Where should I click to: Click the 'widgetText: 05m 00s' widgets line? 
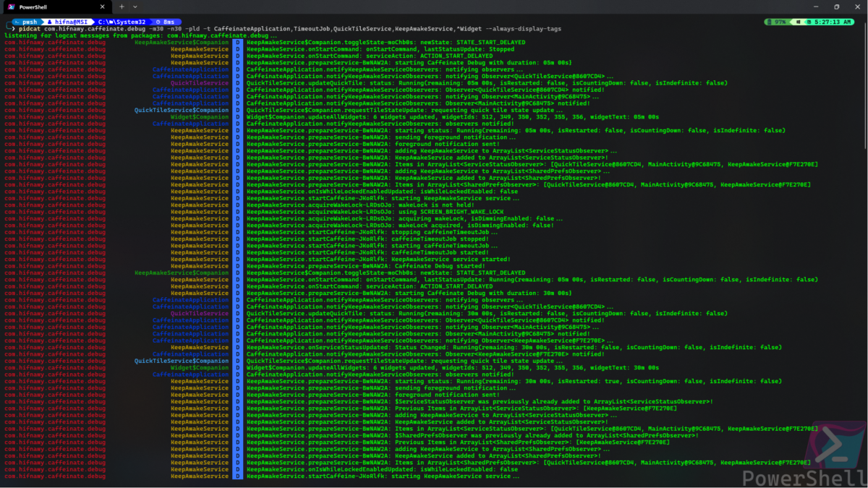click(453, 116)
